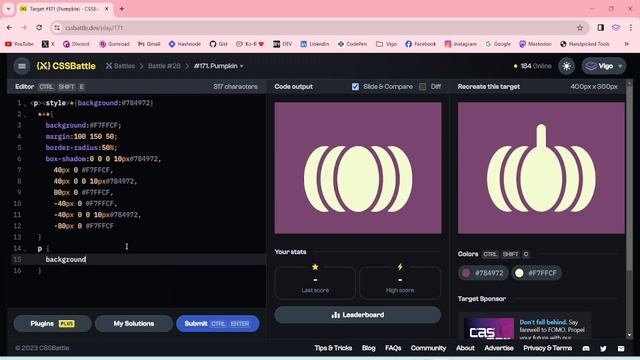
Task: View site information icon in address bar
Action: (57, 28)
